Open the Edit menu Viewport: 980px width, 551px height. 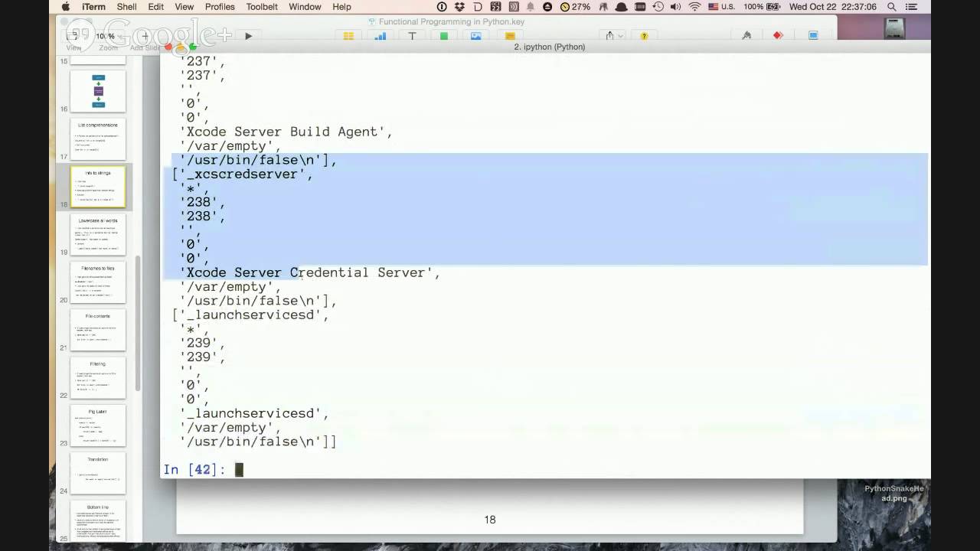(x=156, y=7)
